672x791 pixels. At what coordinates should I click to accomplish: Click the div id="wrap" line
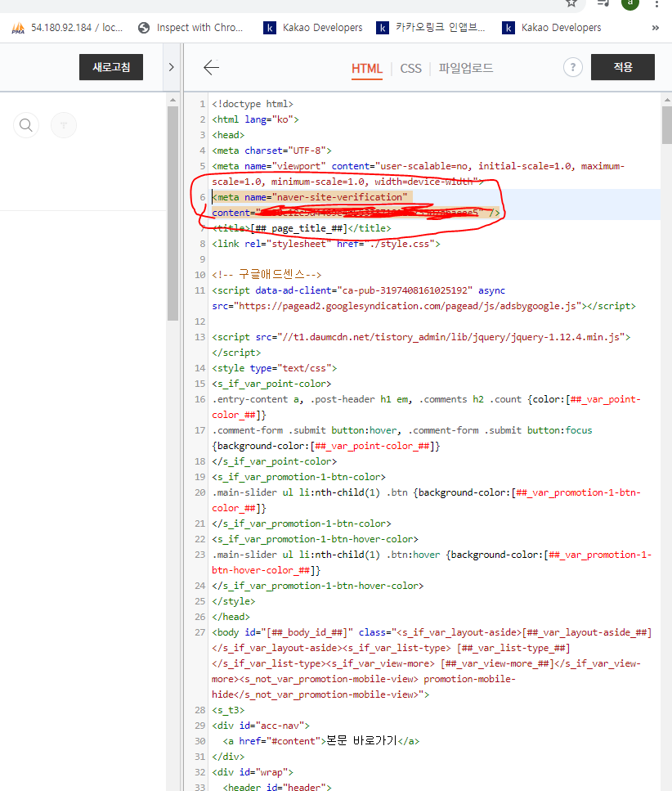click(x=253, y=772)
